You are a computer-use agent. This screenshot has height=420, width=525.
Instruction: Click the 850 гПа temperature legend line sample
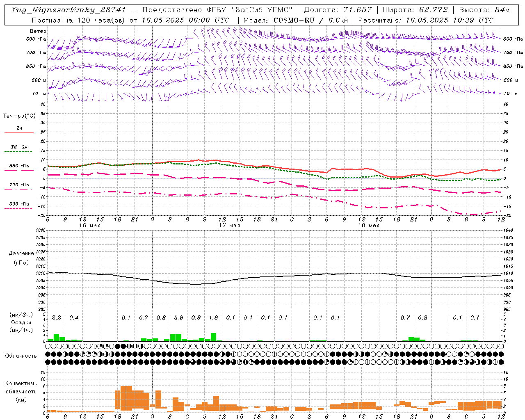(x=19, y=171)
